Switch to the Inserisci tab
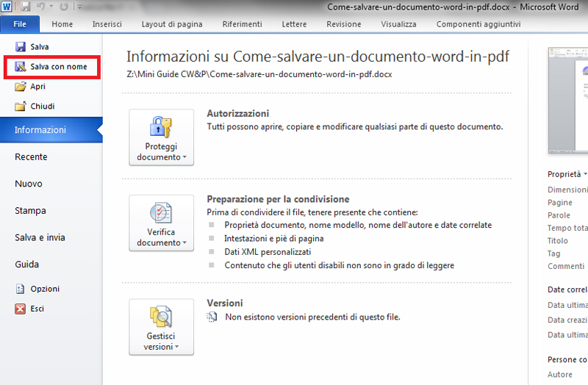The height and width of the screenshot is (385, 588). 107,24
